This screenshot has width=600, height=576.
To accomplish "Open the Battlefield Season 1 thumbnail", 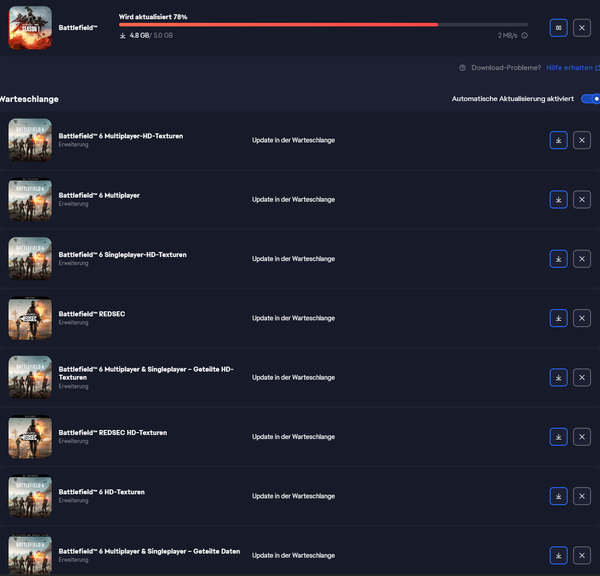I will point(30,28).
